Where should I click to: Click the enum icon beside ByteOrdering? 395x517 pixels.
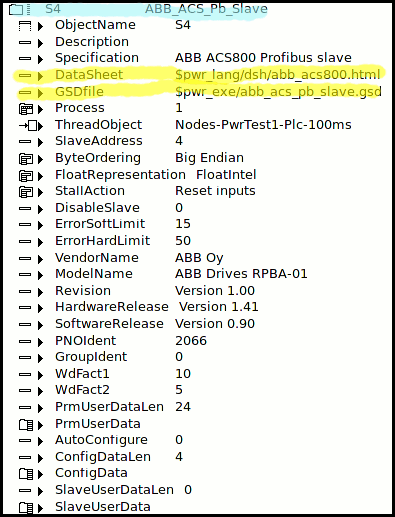(26, 159)
